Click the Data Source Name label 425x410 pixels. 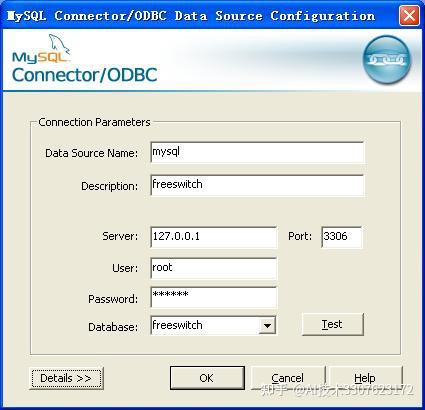click(x=91, y=153)
